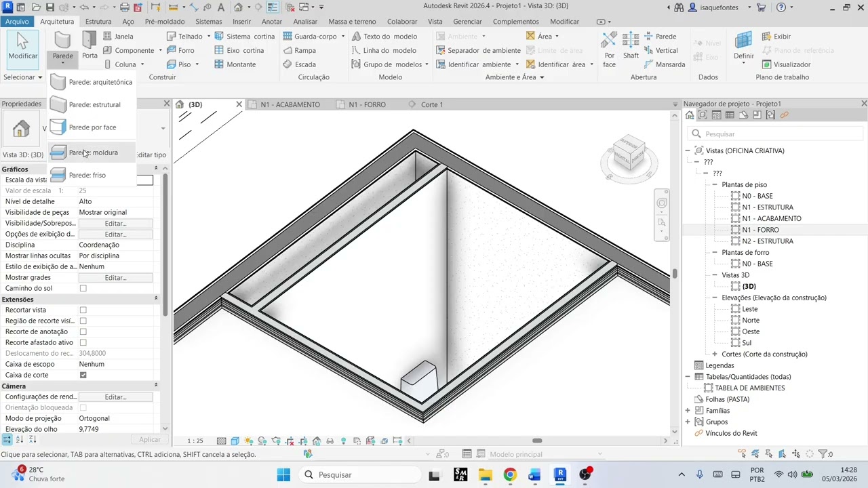868x488 pixels.
Task: Select Parede: arquitetônica from dropdown
Action: coord(91,82)
